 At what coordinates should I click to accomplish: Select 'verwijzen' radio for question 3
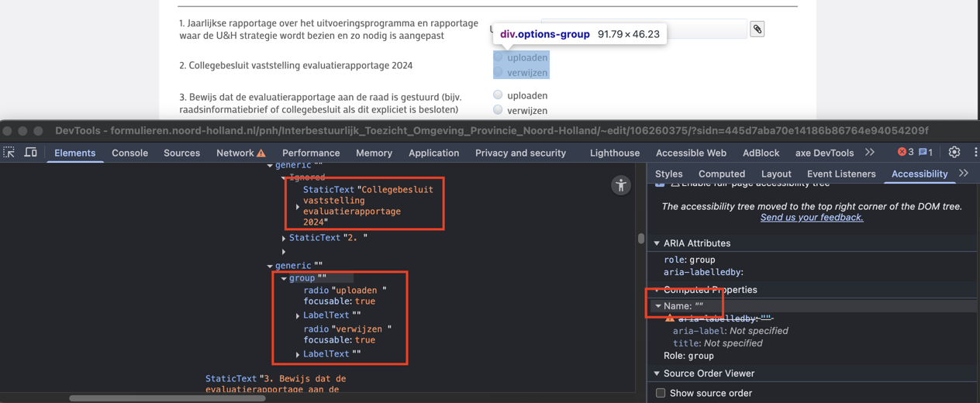point(498,110)
